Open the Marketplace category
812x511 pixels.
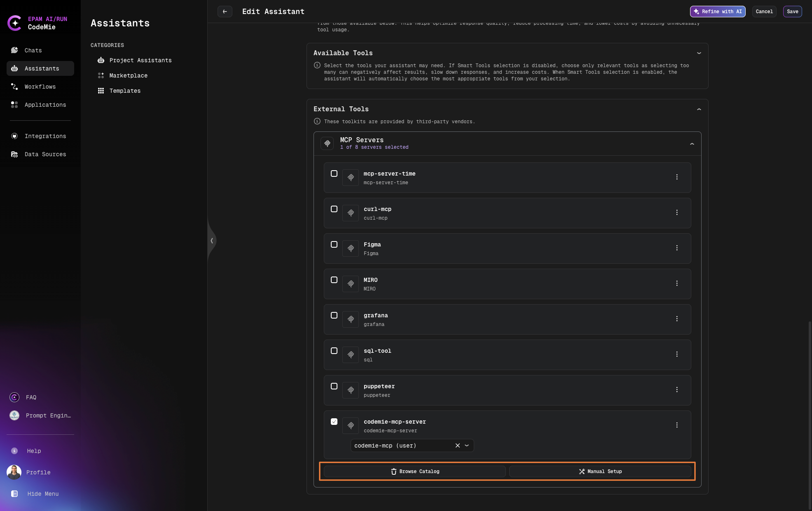tap(128, 75)
